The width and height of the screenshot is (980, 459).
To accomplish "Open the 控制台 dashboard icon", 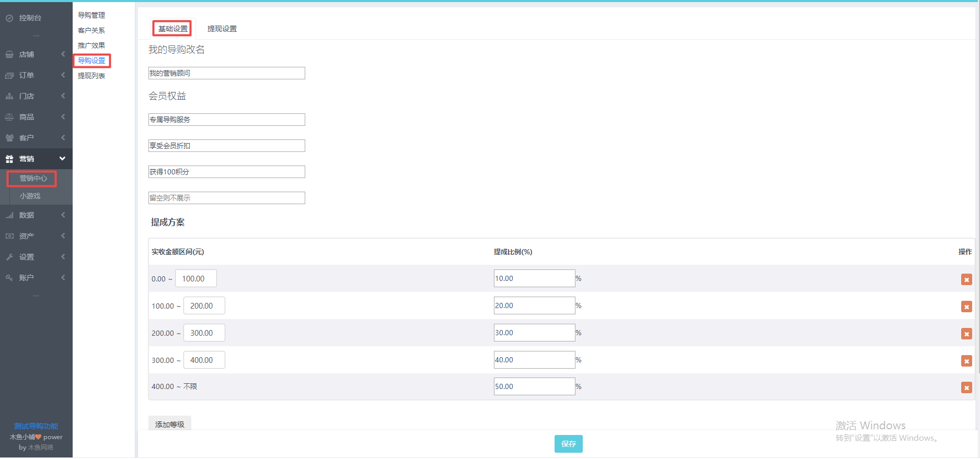I will pos(9,18).
